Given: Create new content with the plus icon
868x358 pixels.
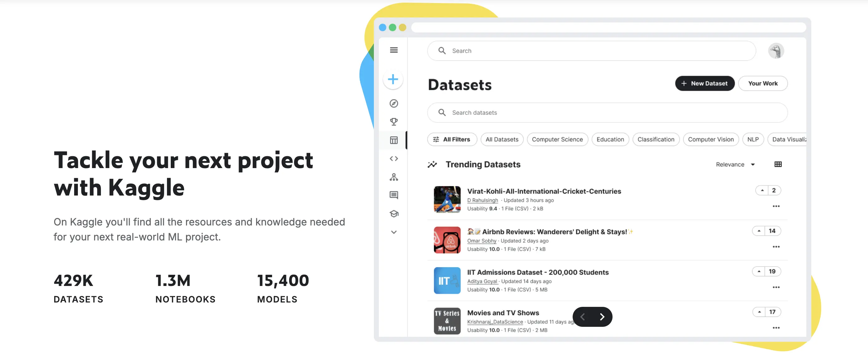Looking at the screenshot, I should [393, 79].
